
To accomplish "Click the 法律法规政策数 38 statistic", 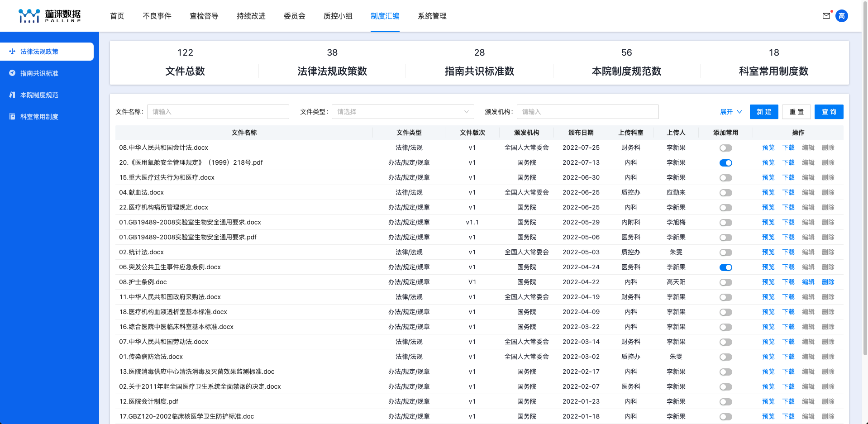I will click(x=332, y=62).
